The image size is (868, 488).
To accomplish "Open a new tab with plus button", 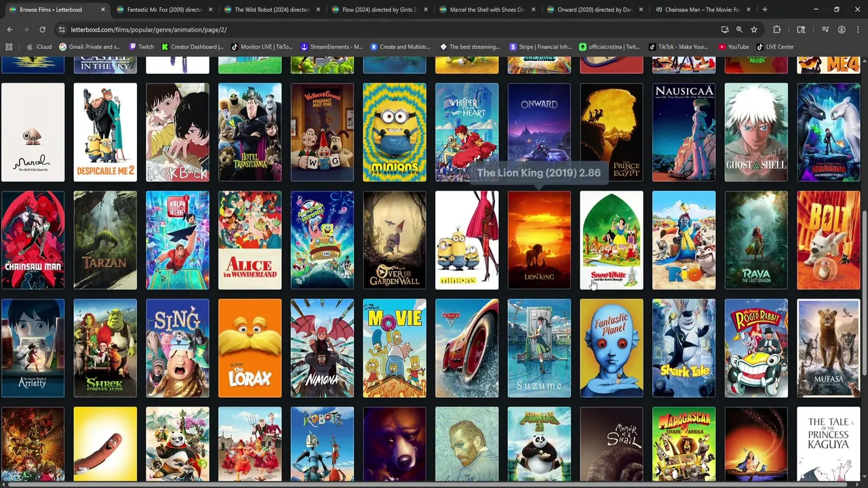I will tap(764, 9).
